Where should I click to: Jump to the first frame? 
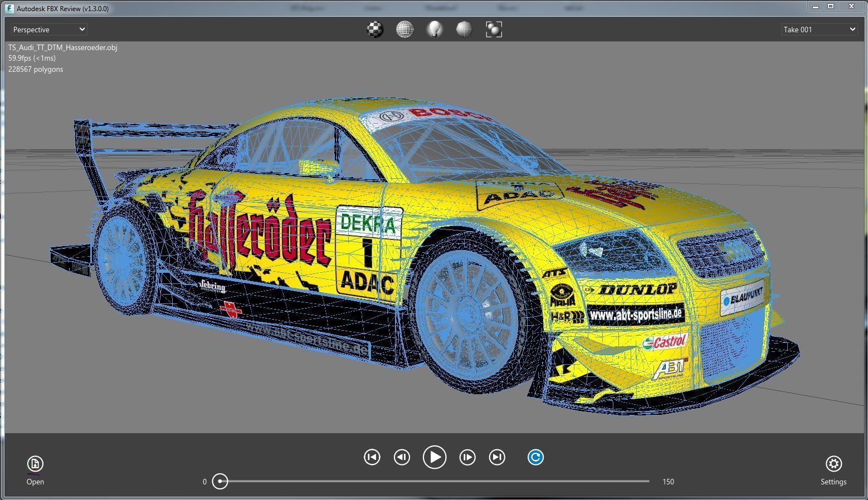[x=372, y=457]
